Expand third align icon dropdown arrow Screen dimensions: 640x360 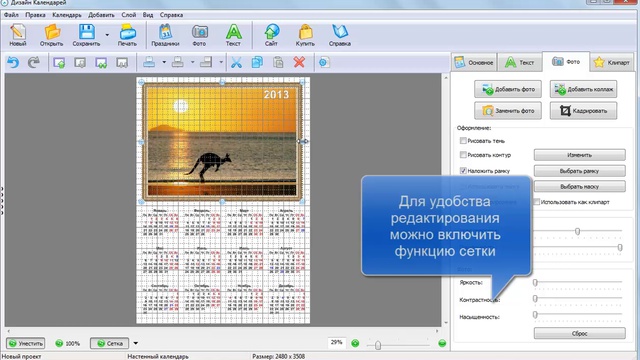click(221, 62)
